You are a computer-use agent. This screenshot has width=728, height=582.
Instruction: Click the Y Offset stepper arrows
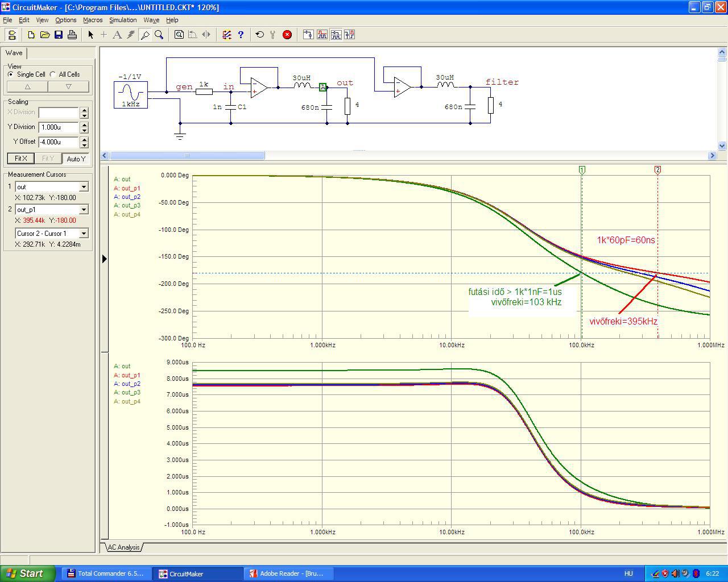point(84,142)
